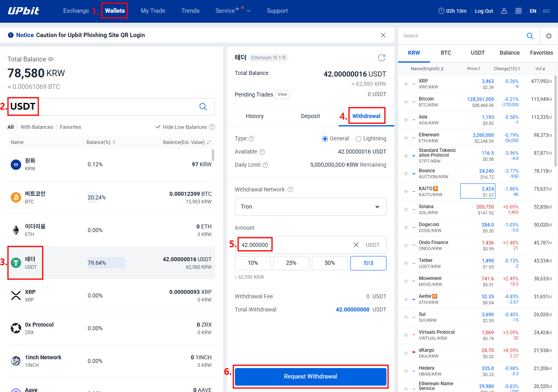Viewport: 558px width, 392px height.
Task: Sort market list by Price
Action: tap(473, 69)
